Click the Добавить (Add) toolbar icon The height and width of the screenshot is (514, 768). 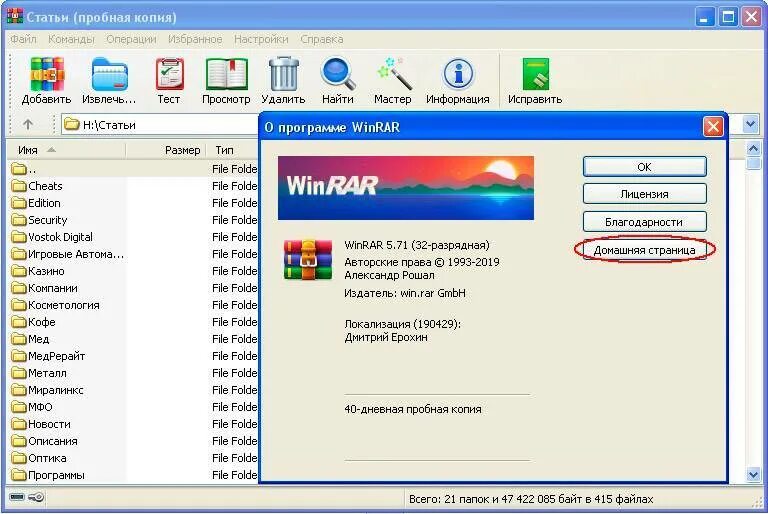click(x=47, y=74)
